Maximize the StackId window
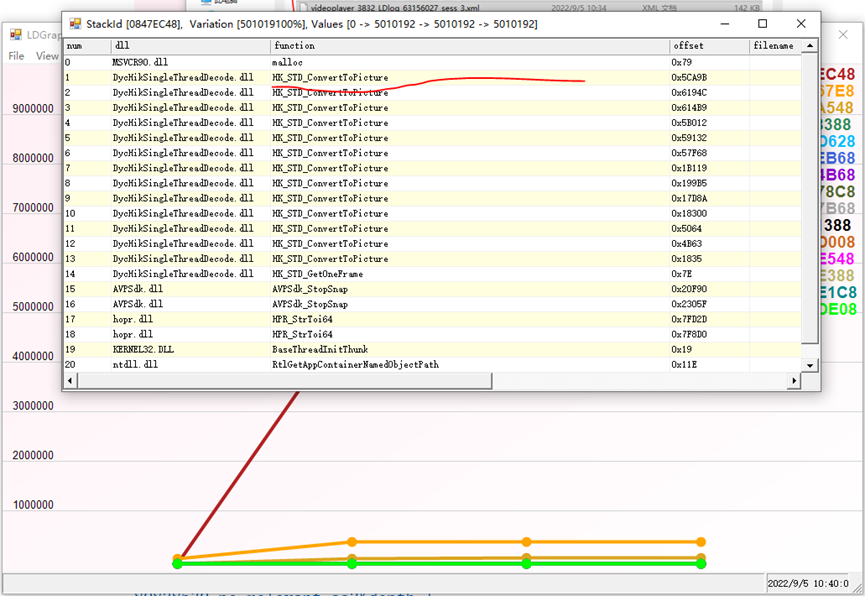The width and height of the screenshot is (865, 596). point(762,24)
